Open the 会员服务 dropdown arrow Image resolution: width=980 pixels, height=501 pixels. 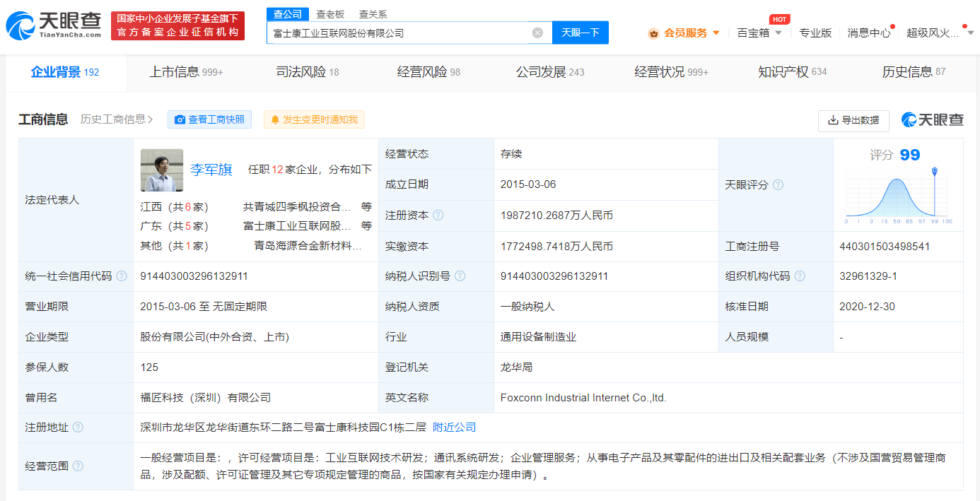(x=716, y=33)
